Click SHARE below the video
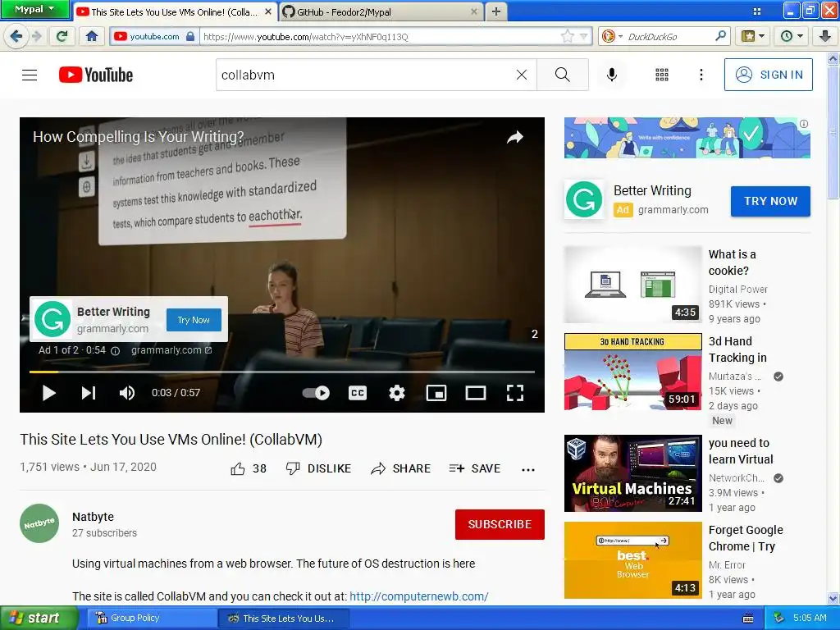This screenshot has height=630, width=840. click(x=400, y=468)
